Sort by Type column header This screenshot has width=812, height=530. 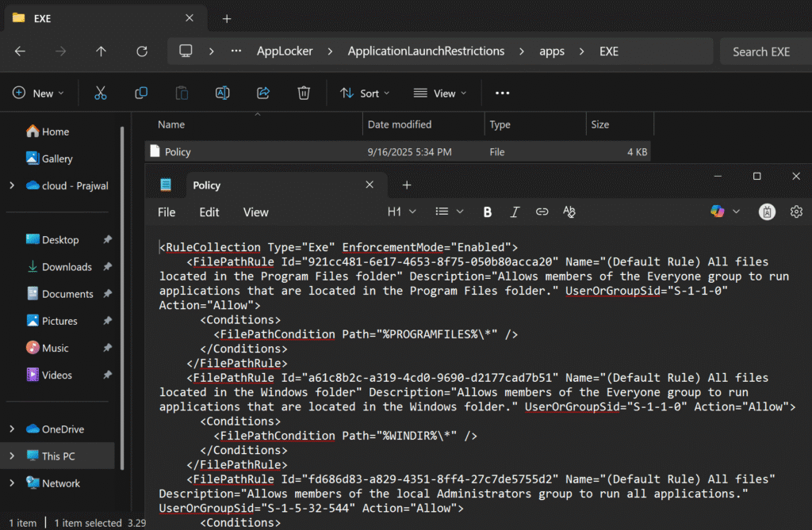[x=500, y=124]
